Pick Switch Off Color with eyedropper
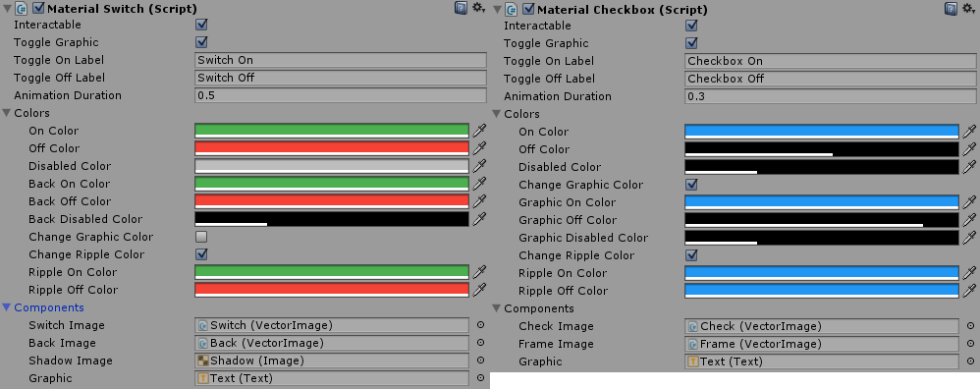Screen dimensions: 980x389 tap(479, 148)
